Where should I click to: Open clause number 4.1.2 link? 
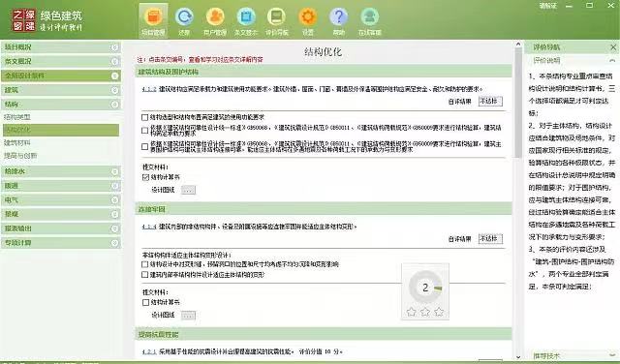[149, 89]
